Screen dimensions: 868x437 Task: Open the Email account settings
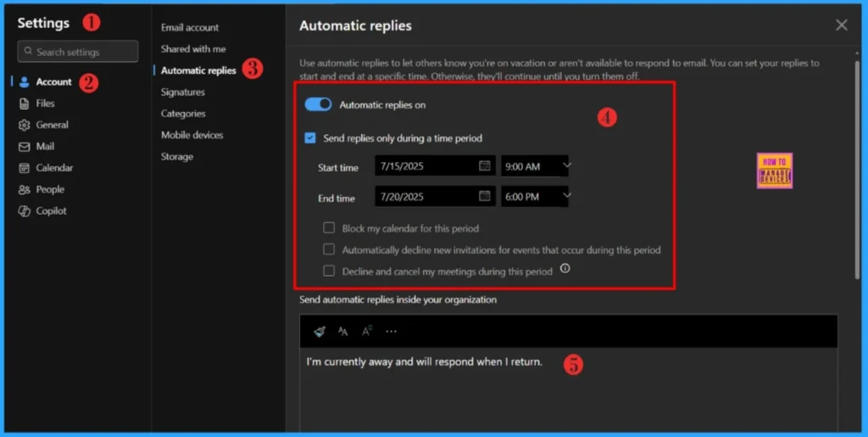pos(190,27)
